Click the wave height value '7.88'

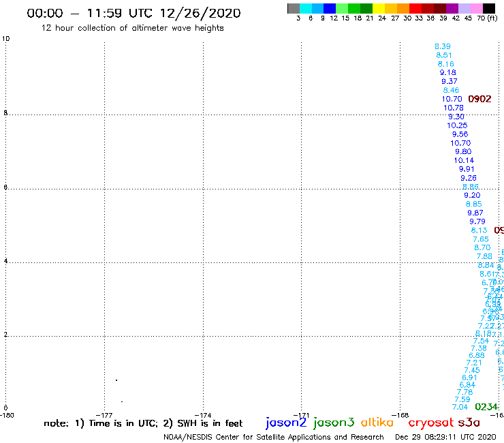484,256
